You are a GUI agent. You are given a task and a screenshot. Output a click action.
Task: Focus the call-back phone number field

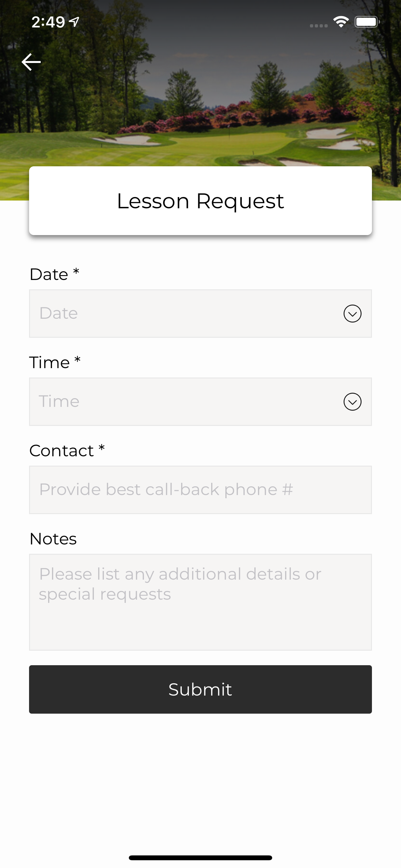click(200, 490)
